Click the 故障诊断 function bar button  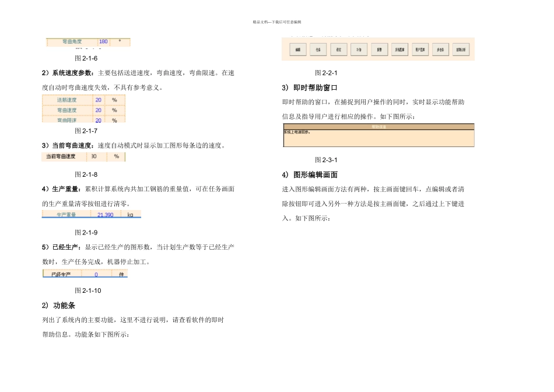[461, 50]
